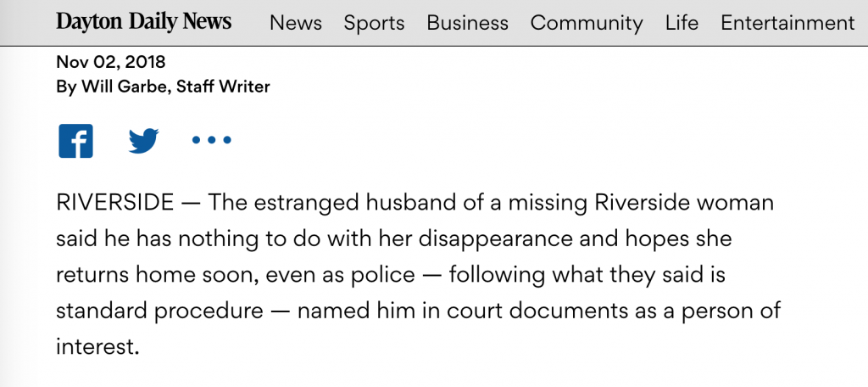Viewport: 868px width, 387px height.
Task: Click the RIVERSIDE dateline word
Action: click(x=114, y=204)
